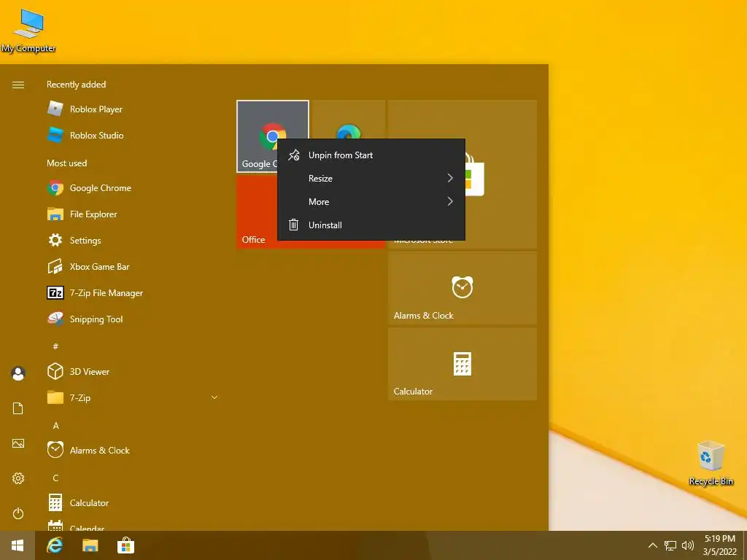Open Settings gear in Start sidebar
747x560 pixels.
[x=18, y=478]
